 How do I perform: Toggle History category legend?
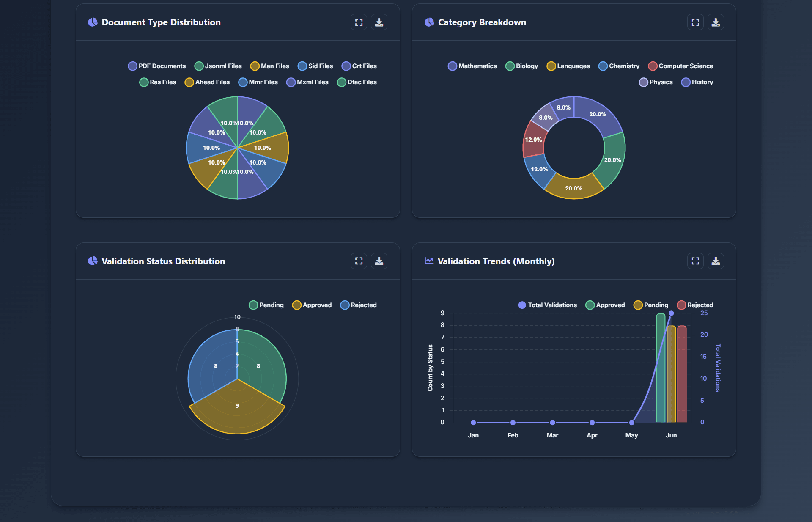697,82
